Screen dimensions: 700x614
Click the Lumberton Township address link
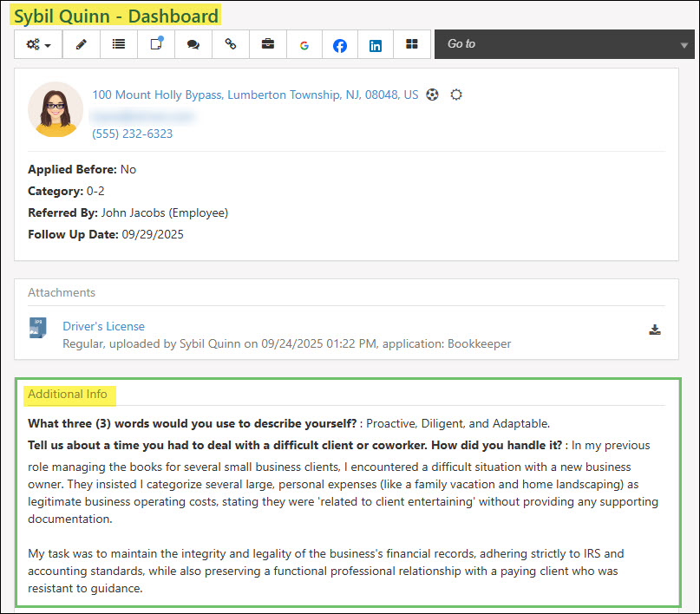(252, 95)
